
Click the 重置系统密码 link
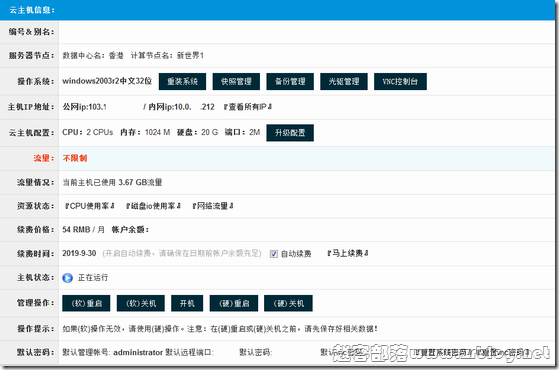(x=443, y=352)
